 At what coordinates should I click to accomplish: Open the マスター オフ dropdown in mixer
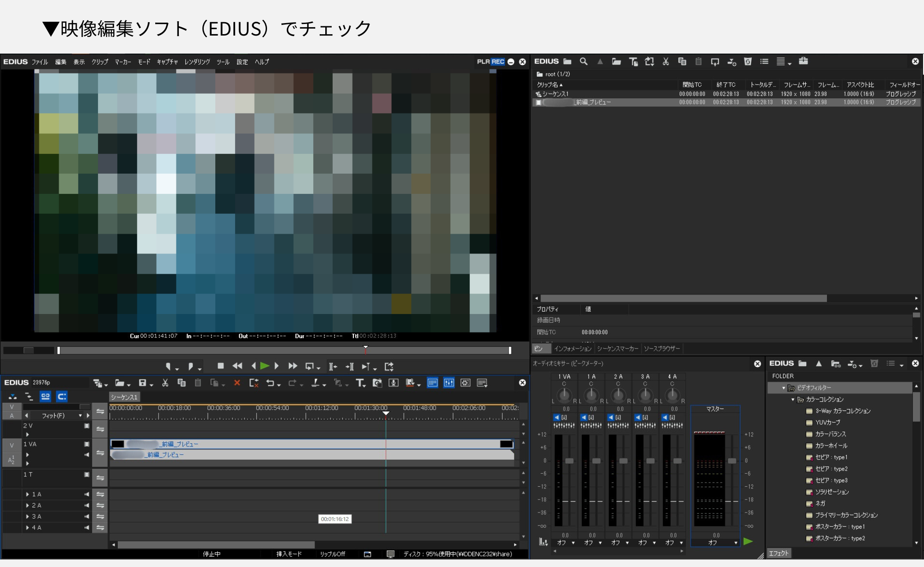pos(716,543)
